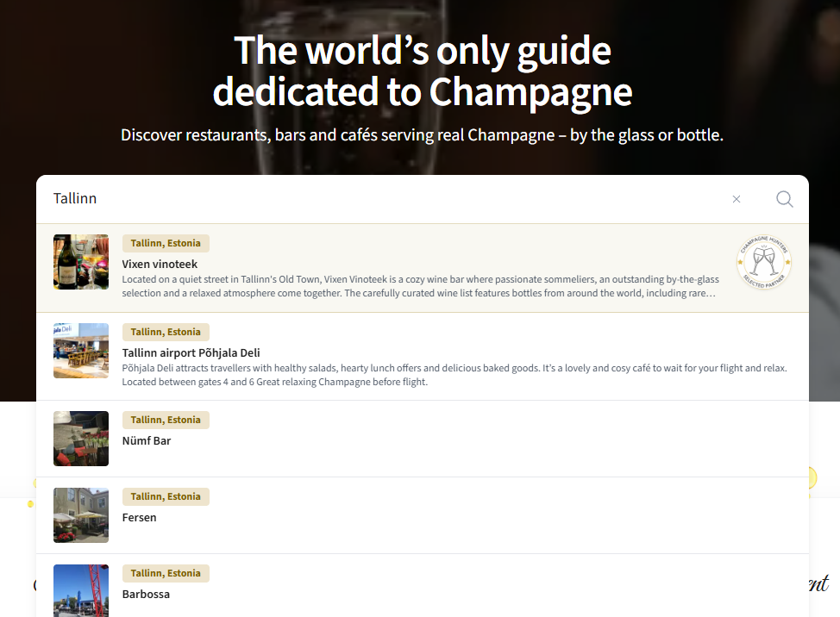This screenshot has width=840, height=617.
Task: Click Tallinn, Estonia tag above Fersen
Action: 166,496
